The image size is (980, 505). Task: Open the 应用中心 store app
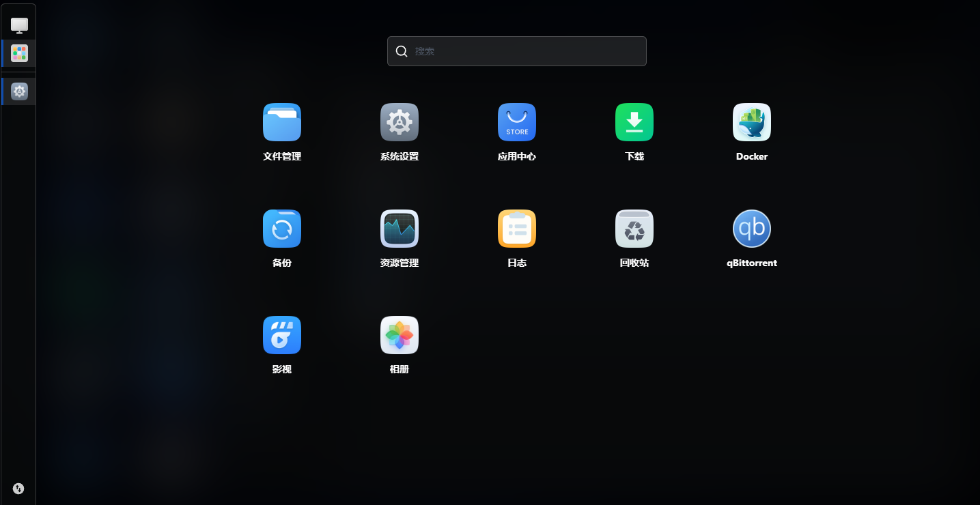pyautogui.click(x=517, y=122)
